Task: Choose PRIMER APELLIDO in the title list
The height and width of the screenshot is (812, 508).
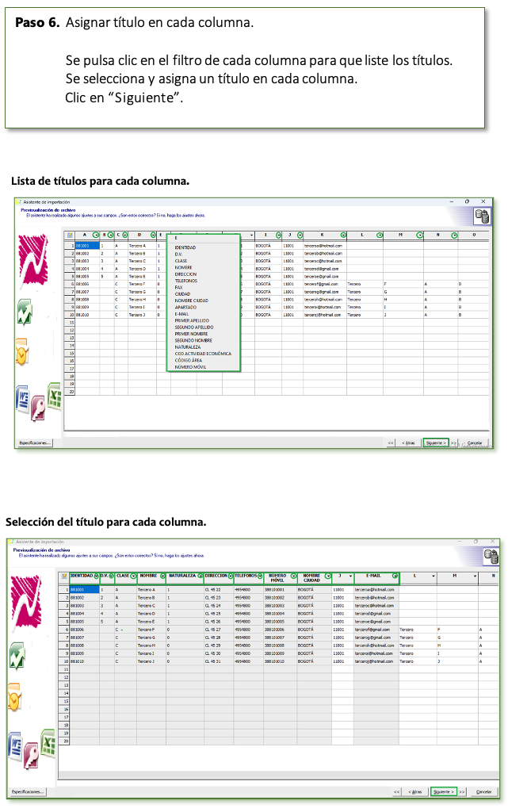Action: 193,320
